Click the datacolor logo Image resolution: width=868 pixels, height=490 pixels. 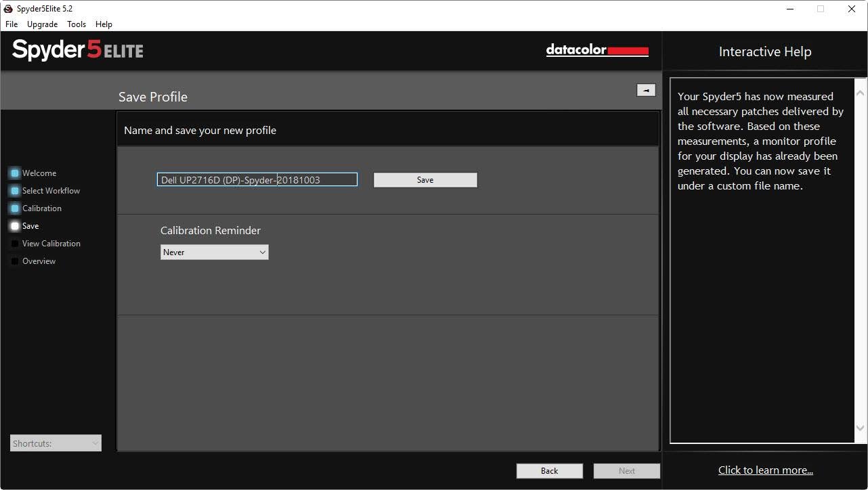[x=597, y=50]
